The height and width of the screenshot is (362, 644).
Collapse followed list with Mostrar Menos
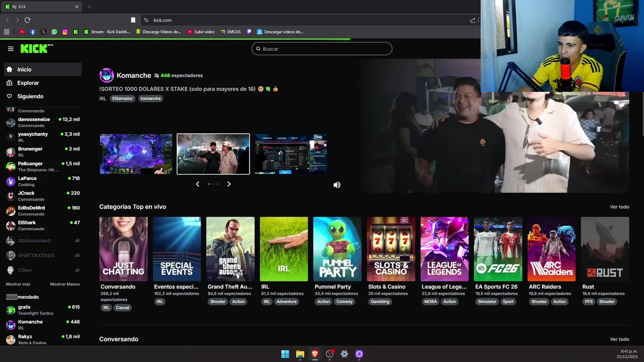pyautogui.click(x=65, y=284)
